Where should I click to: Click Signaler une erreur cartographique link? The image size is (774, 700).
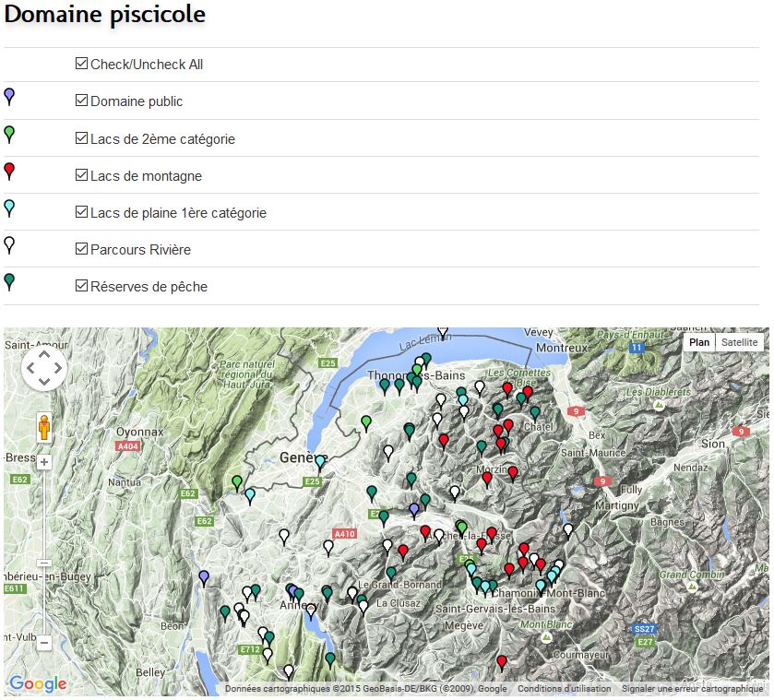pyautogui.click(x=692, y=688)
